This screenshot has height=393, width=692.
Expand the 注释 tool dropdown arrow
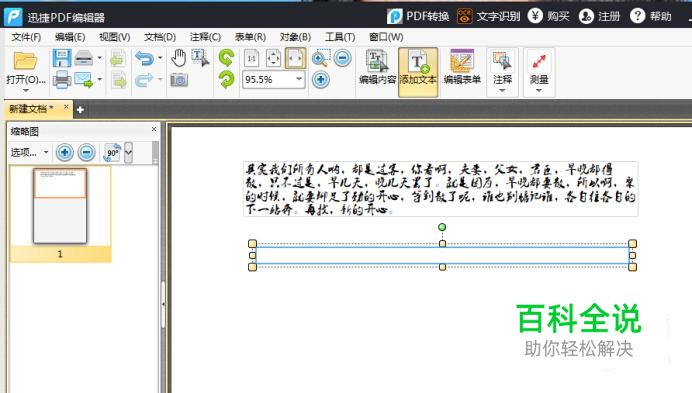[x=502, y=91]
